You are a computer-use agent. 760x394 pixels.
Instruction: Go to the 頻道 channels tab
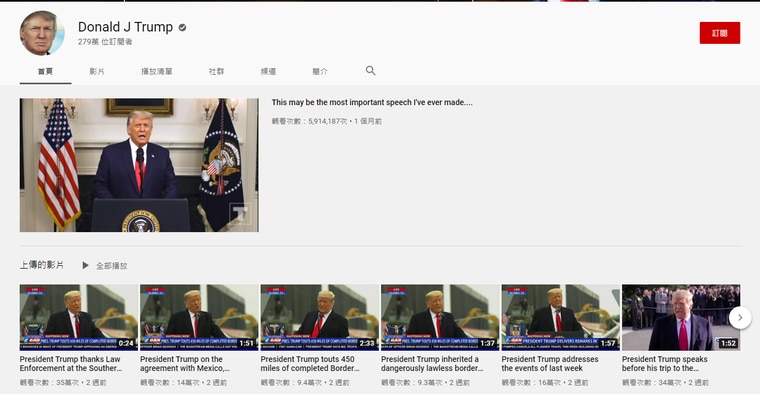(x=268, y=71)
